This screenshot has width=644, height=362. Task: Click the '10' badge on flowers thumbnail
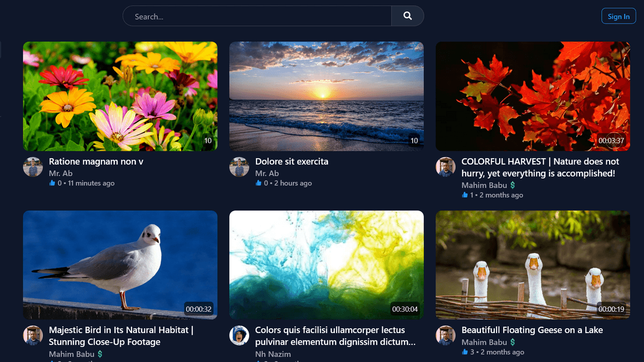(x=208, y=141)
